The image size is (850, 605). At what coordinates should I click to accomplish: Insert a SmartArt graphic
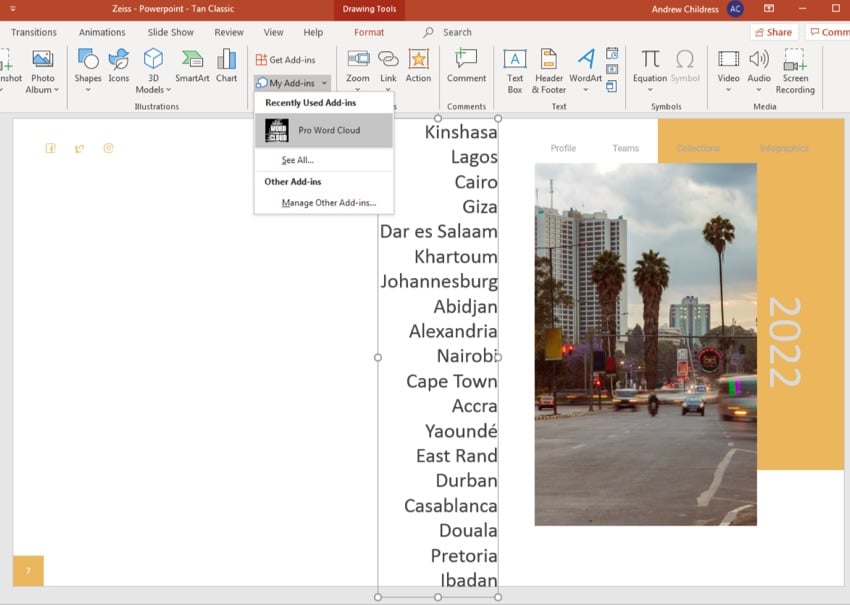pos(192,65)
